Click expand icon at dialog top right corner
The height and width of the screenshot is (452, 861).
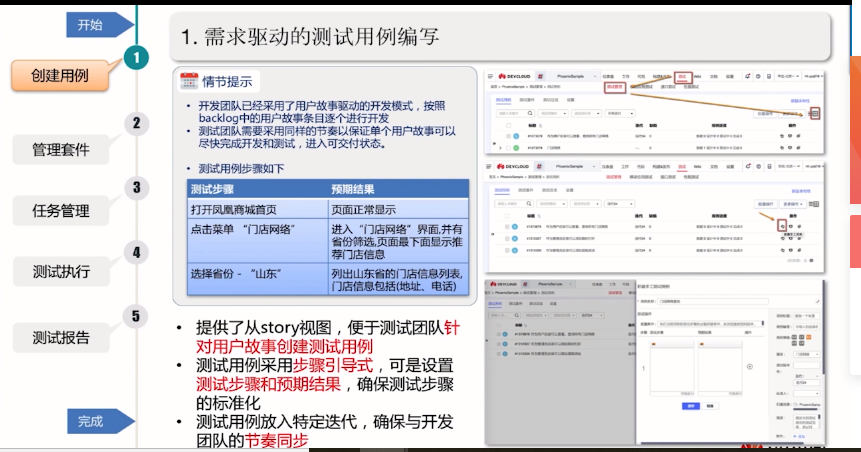pos(818,302)
